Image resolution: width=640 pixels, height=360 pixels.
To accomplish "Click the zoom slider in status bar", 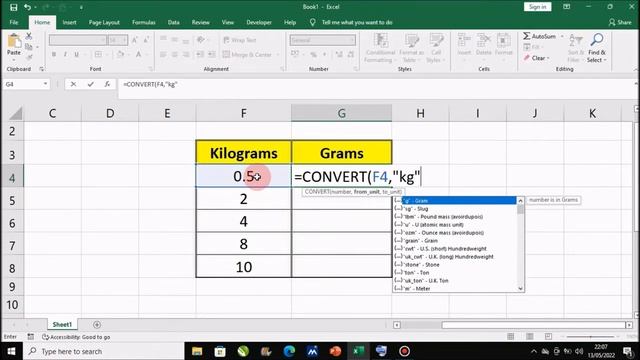I will [x=590, y=336].
